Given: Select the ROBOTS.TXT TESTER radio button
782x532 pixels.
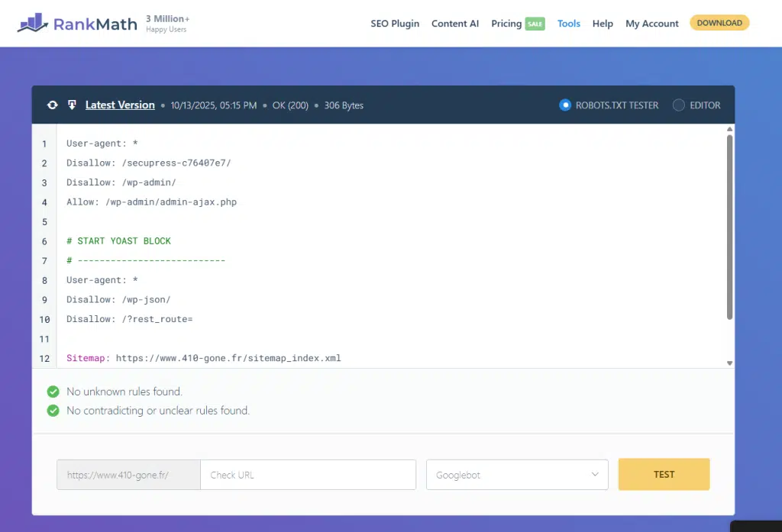Looking at the screenshot, I should [x=565, y=105].
